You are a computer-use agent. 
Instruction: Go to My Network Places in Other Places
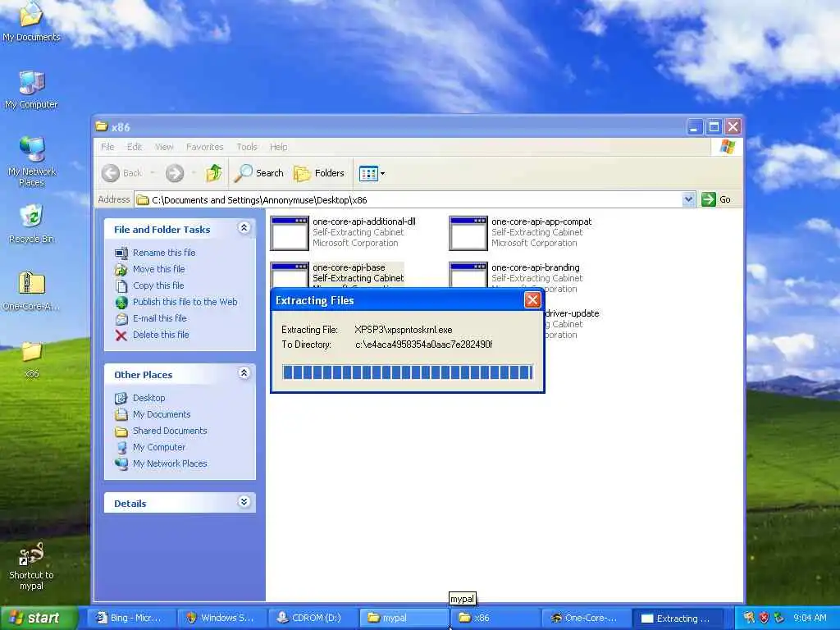161,463
